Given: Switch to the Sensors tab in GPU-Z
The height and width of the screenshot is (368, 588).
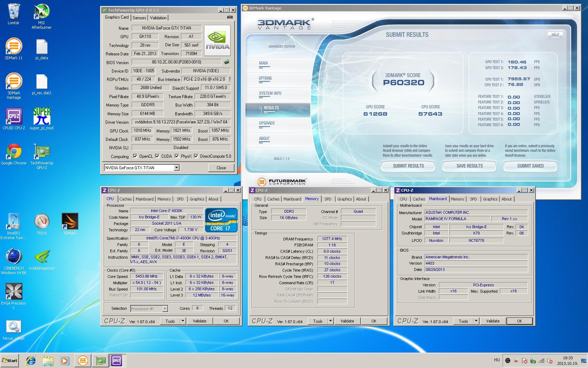Looking at the screenshot, I should coord(139,18).
